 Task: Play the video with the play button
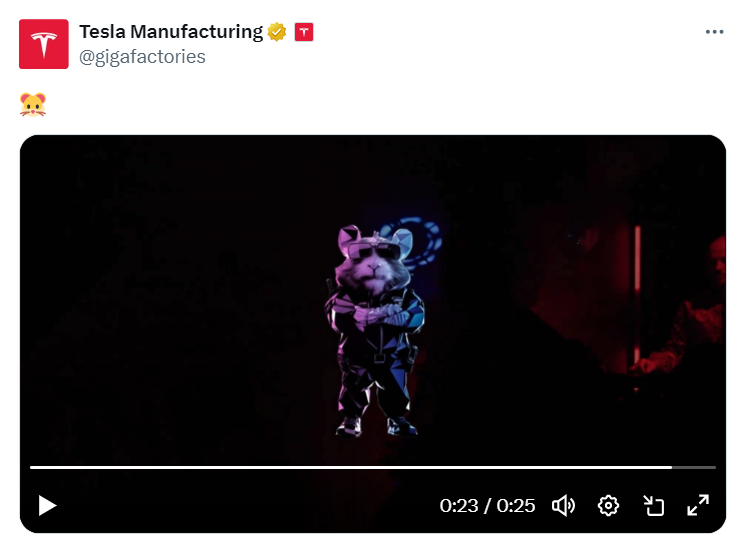point(47,505)
